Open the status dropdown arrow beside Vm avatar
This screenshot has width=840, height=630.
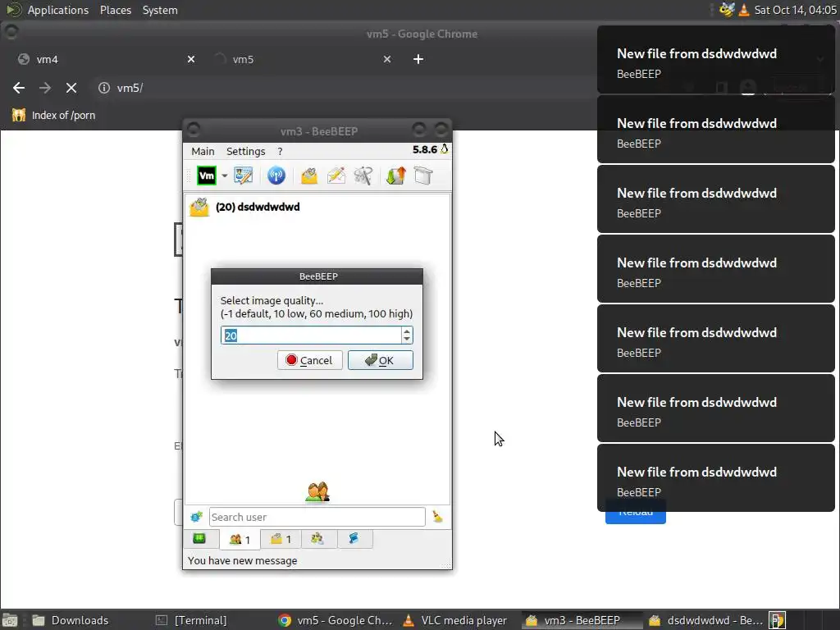[x=225, y=176]
